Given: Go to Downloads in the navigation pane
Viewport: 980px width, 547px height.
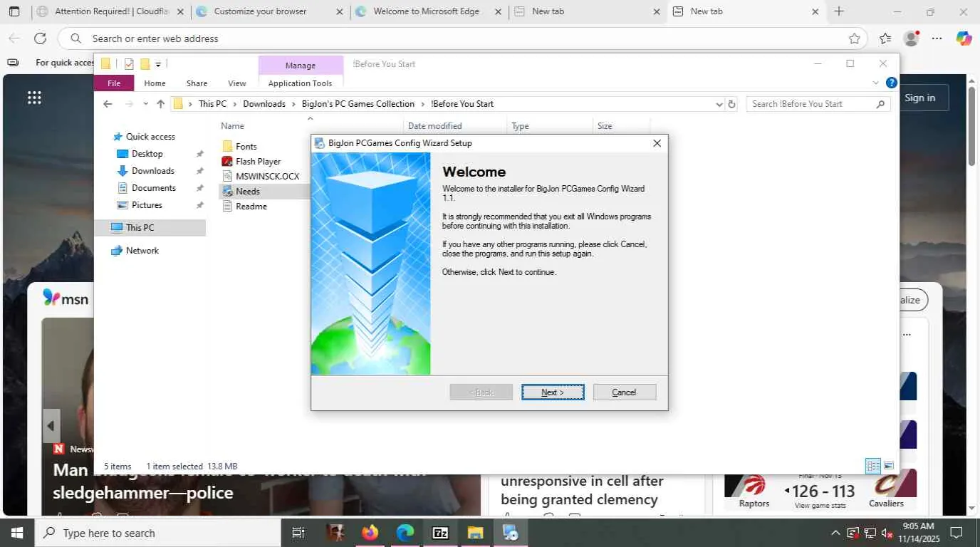Looking at the screenshot, I should pyautogui.click(x=152, y=171).
